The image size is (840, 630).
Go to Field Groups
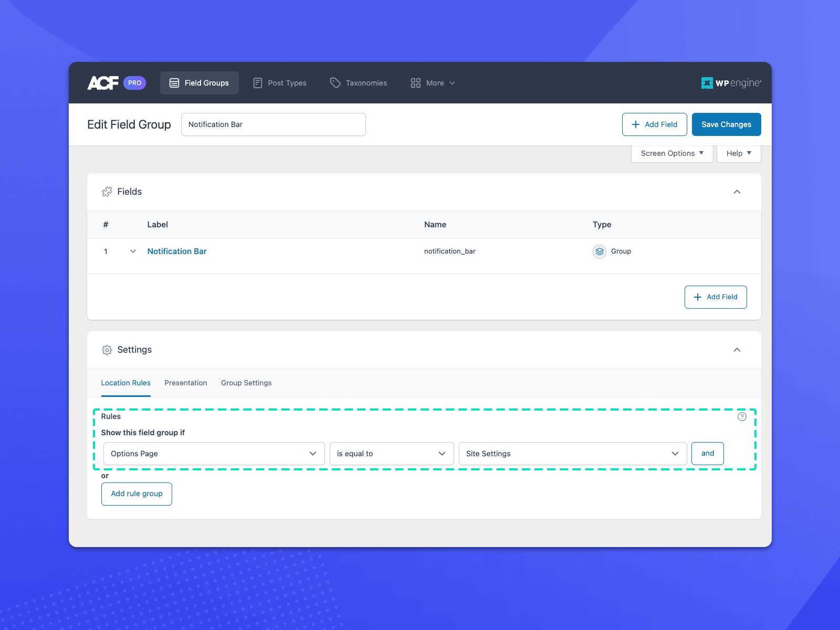click(x=199, y=83)
